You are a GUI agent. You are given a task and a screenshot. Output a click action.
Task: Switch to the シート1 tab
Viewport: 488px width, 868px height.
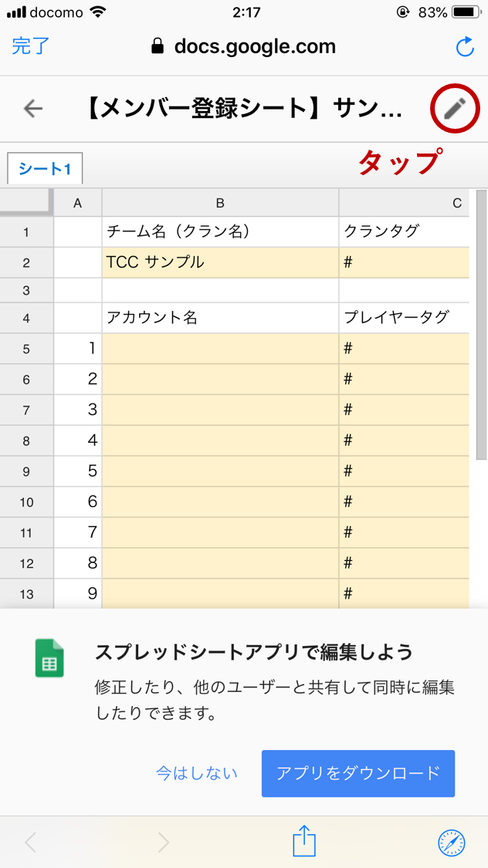coord(45,168)
